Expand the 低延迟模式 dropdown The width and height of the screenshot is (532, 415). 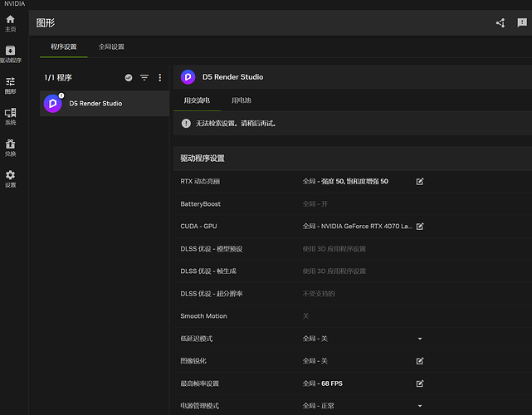tap(420, 339)
